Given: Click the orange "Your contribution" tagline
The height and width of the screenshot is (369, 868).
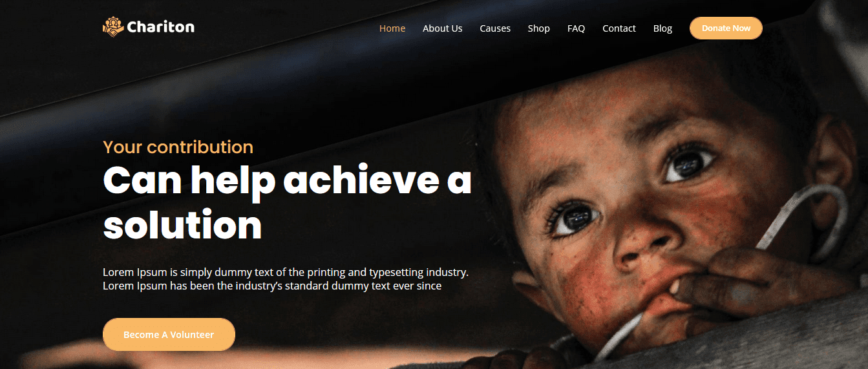Looking at the screenshot, I should point(178,147).
